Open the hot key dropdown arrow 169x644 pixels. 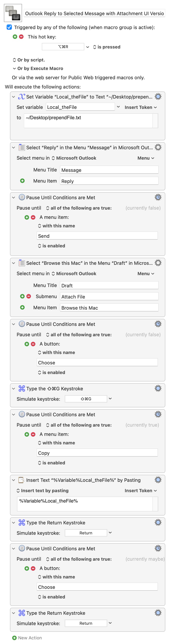(88, 47)
